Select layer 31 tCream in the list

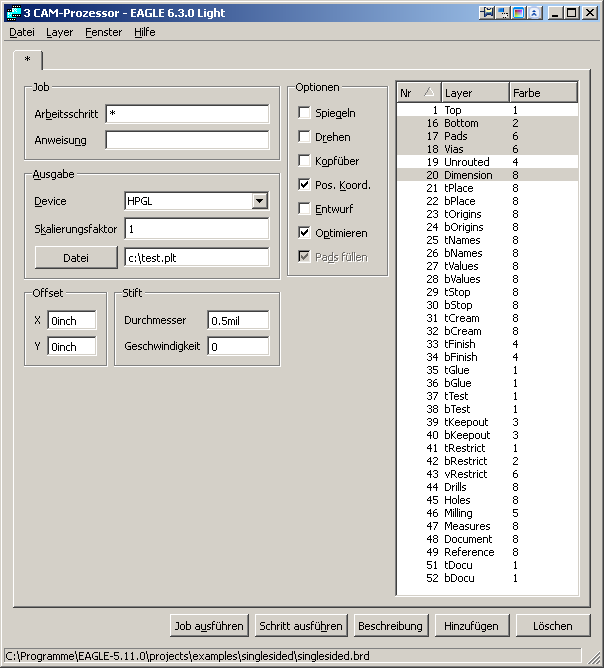487,318
